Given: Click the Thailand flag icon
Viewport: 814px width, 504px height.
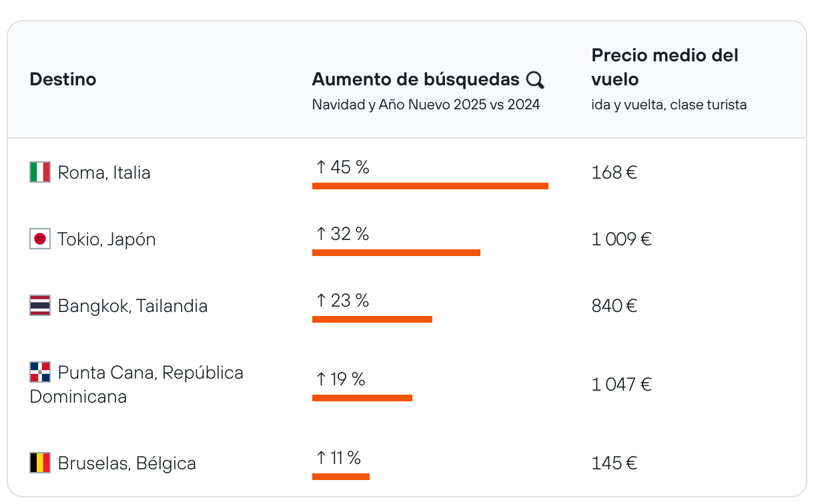Looking at the screenshot, I should tap(40, 306).
